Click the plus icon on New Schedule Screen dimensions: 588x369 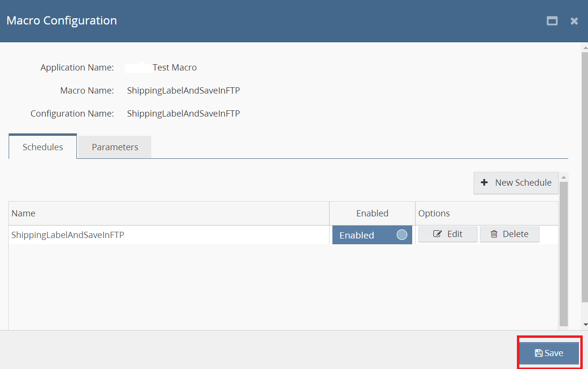point(484,183)
